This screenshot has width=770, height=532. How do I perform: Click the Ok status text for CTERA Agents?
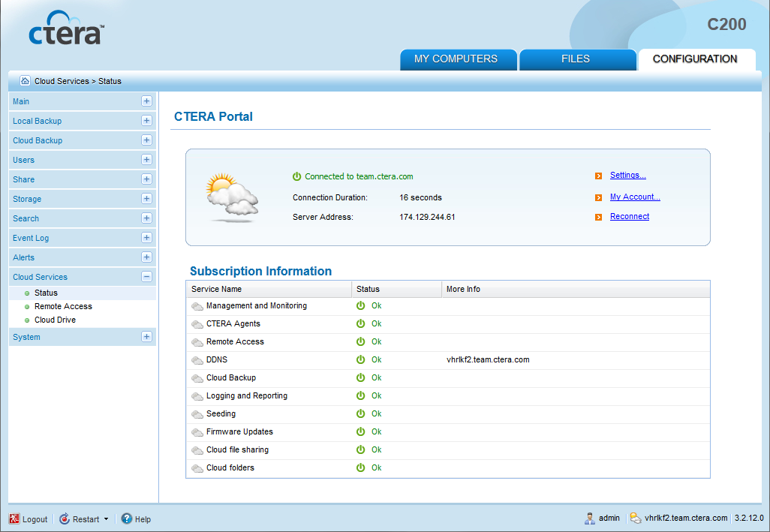376,323
